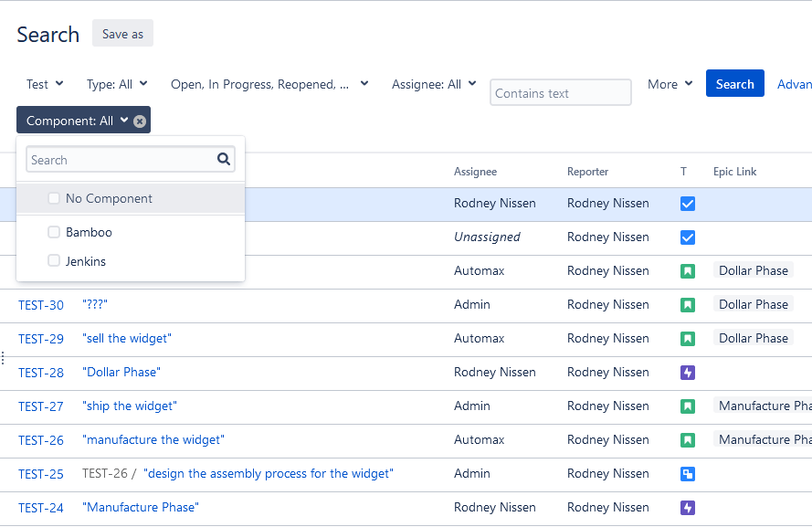This screenshot has height=527, width=812.
Task: Click the task type icon for Unassigned row
Action: pos(688,237)
